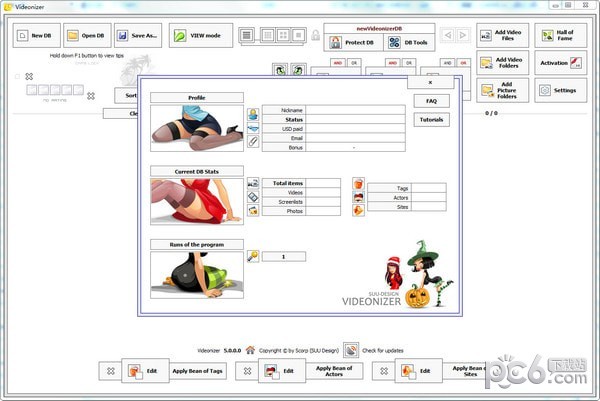Open an existing database with Open DB
This screenshot has width=600, height=401.
86,36
